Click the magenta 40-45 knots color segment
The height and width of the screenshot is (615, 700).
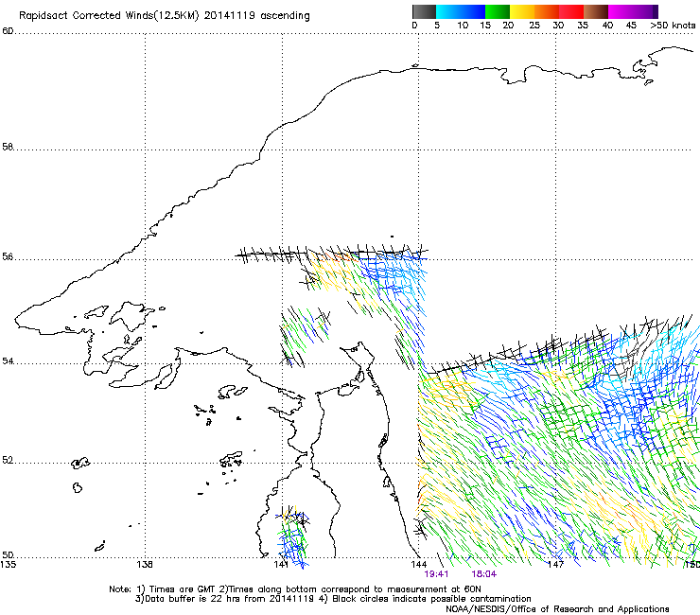(x=621, y=12)
